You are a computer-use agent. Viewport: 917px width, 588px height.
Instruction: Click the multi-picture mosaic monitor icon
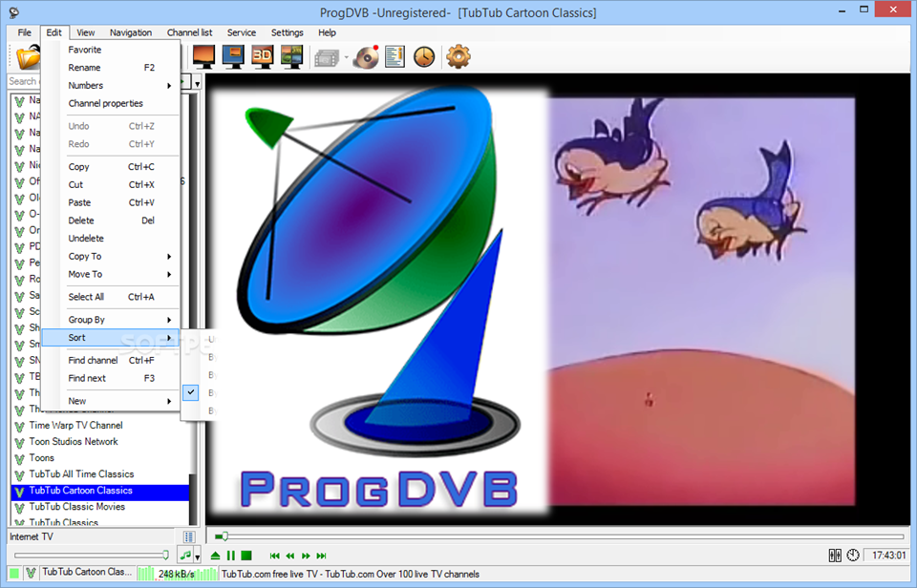point(291,56)
